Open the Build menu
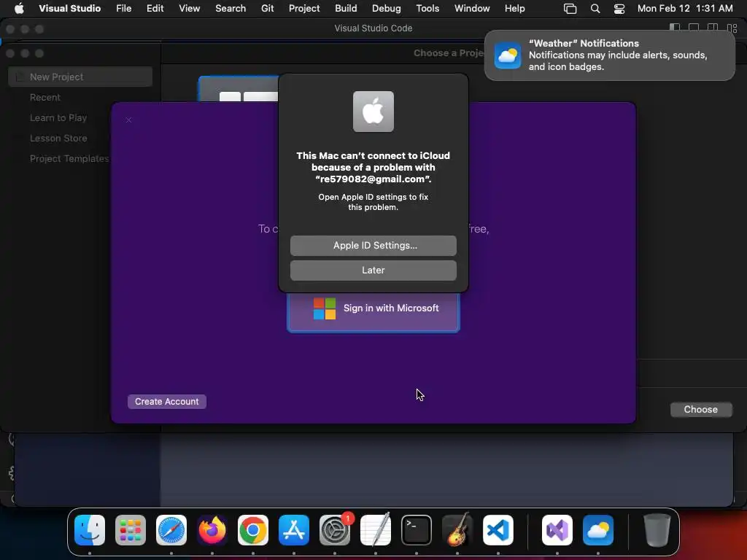This screenshot has height=560, width=747. pyautogui.click(x=346, y=8)
